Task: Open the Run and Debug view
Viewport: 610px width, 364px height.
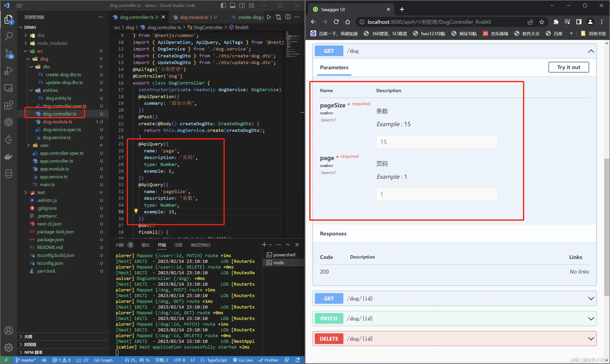Action: (x=9, y=71)
